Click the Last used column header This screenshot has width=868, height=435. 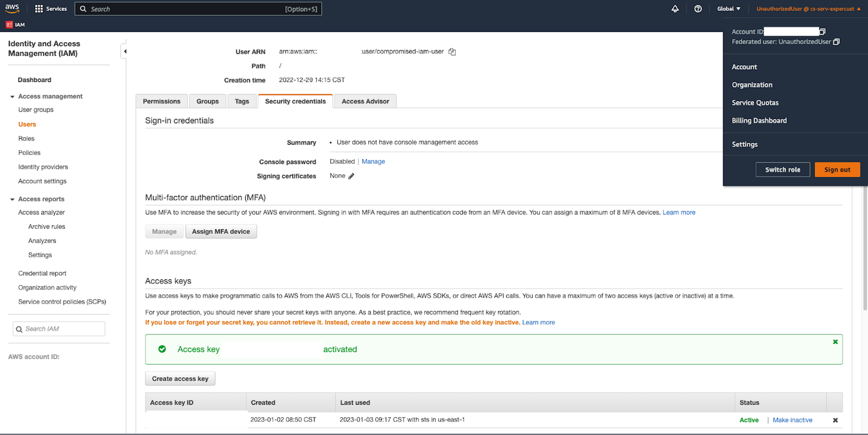click(x=535, y=402)
